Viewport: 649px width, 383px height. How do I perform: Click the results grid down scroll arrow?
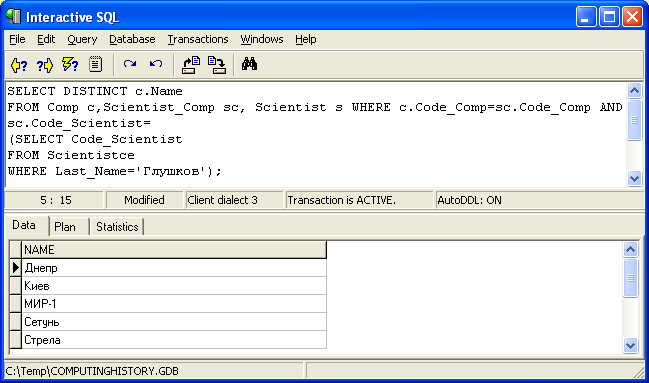[630, 345]
